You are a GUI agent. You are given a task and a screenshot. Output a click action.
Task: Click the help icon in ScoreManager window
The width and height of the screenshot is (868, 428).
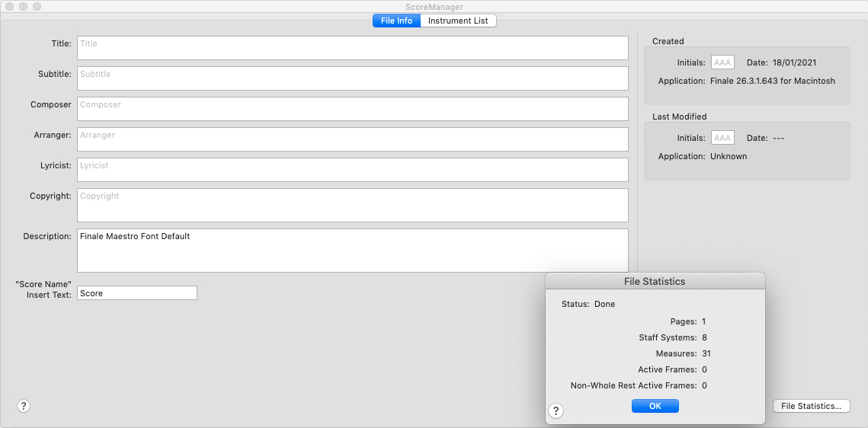click(x=24, y=406)
